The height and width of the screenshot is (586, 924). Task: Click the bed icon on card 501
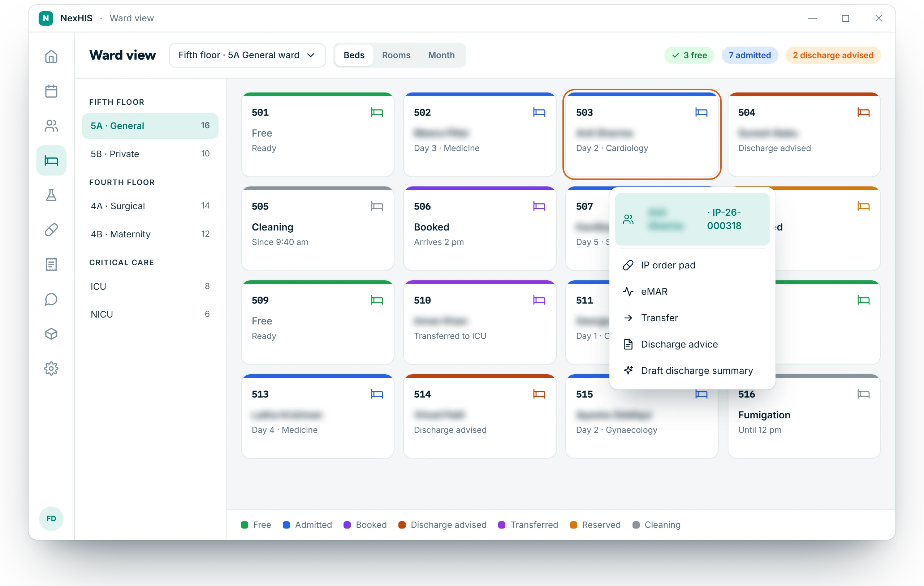377,112
